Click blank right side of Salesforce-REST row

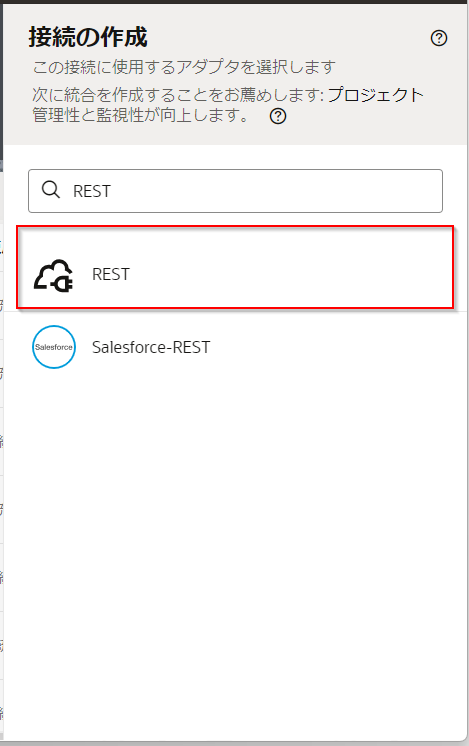pyautogui.click(x=333, y=347)
